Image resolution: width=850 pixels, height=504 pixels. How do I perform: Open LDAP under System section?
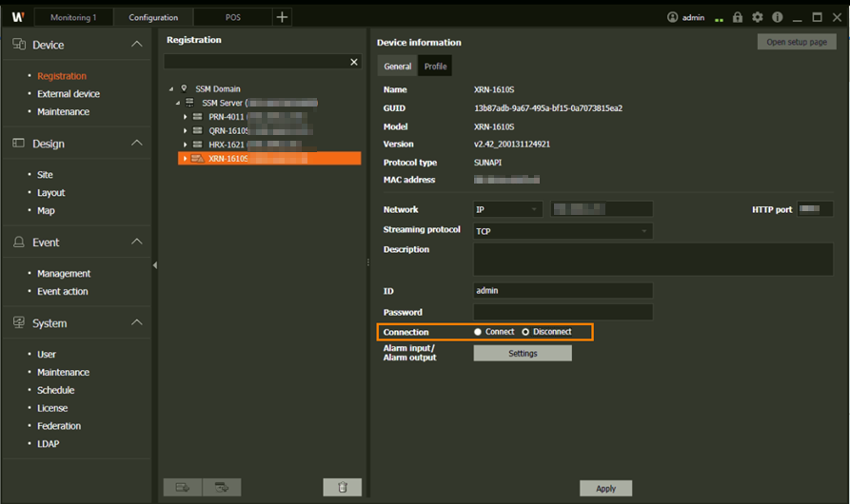point(49,443)
